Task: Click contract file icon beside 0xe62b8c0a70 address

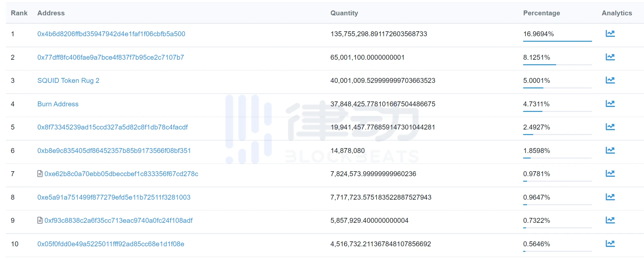Action: pyautogui.click(x=40, y=174)
